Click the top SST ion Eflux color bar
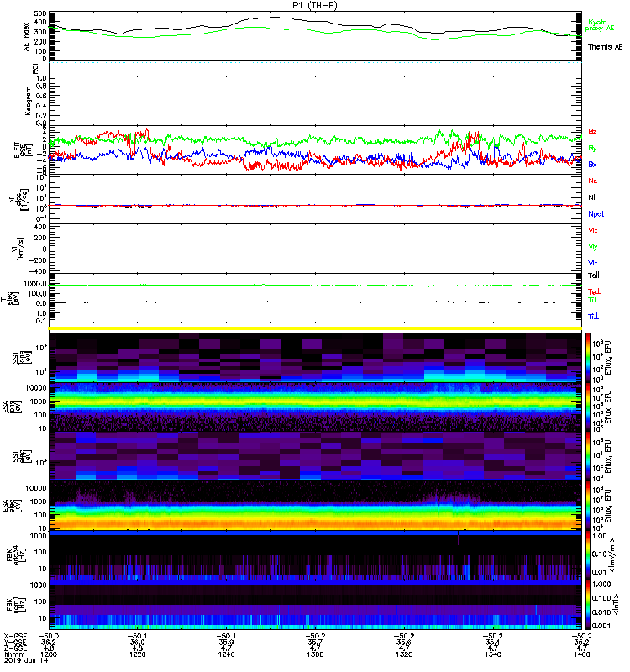 coord(588,358)
